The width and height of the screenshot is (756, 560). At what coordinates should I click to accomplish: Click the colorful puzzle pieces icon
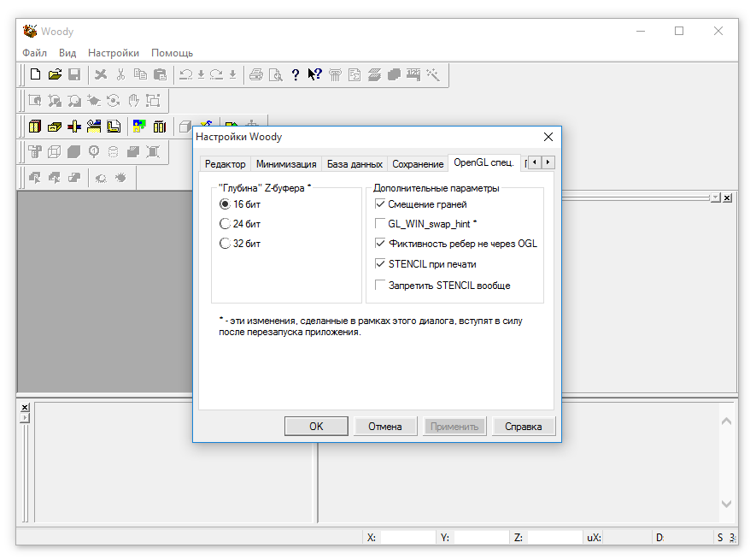point(139,127)
